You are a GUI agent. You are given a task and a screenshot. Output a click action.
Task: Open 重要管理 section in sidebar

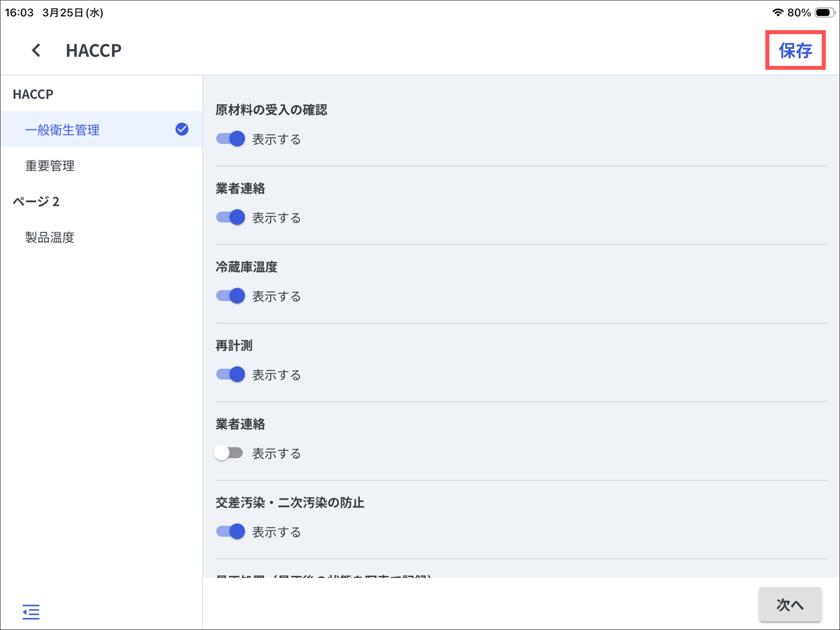pos(50,166)
